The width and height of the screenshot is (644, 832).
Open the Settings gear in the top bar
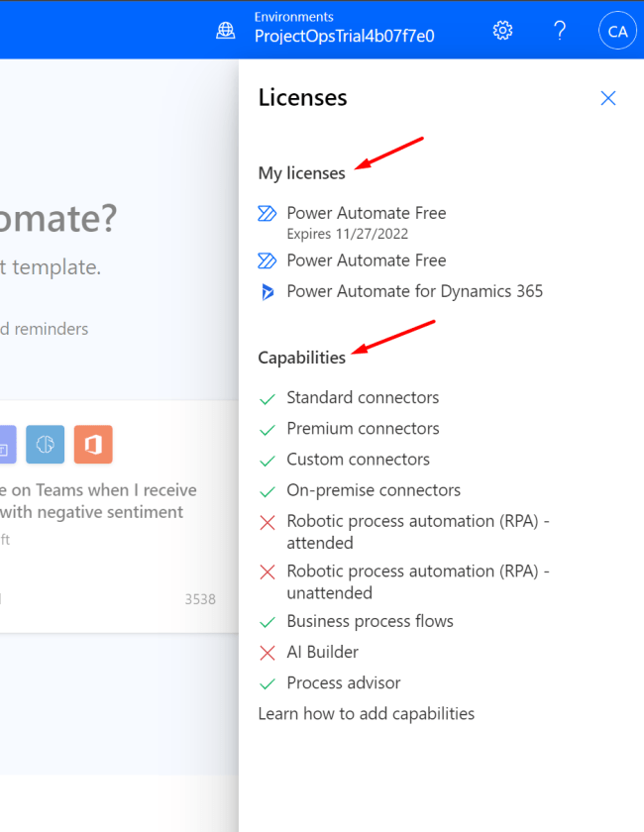pos(502,31)
